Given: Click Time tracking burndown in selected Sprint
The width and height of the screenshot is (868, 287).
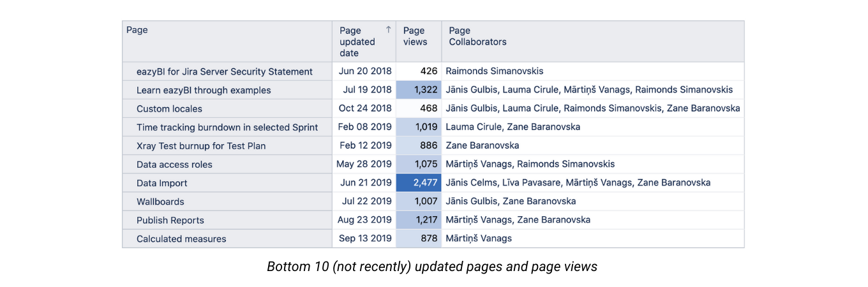Looking at the screenshot, I should coord(227,127).
